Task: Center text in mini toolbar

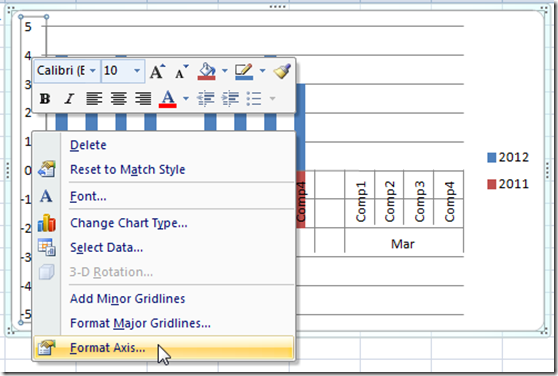Action: point(119,99)
